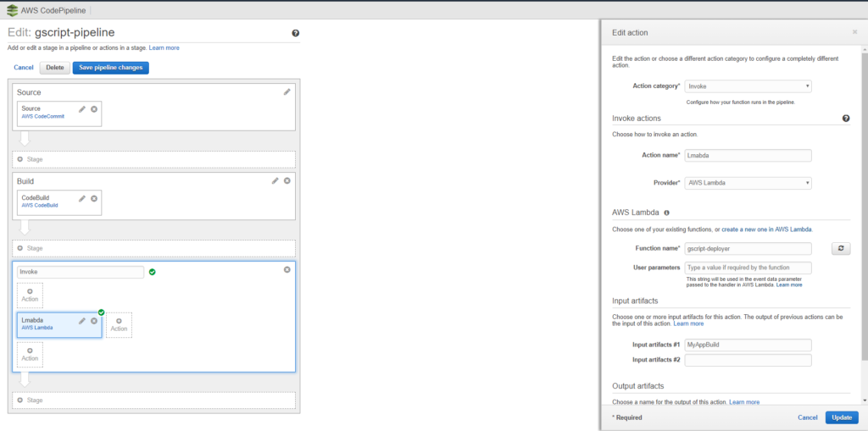Viewport: 868px width, 431px height.
Task: Click the Build stage pencil edit icon
Action: 275,180
